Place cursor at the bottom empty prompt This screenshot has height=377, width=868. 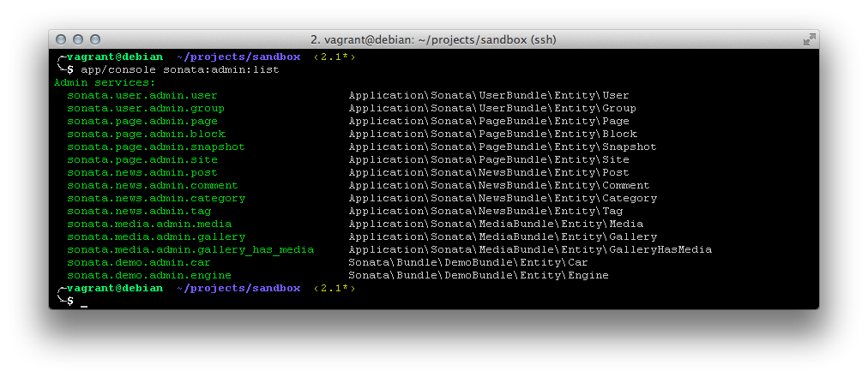(x=84, y=302)
